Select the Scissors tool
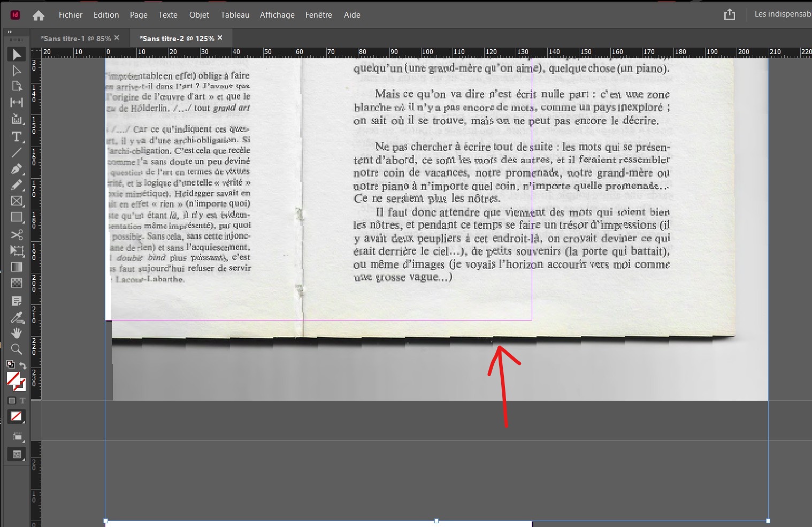 point(17,235)
